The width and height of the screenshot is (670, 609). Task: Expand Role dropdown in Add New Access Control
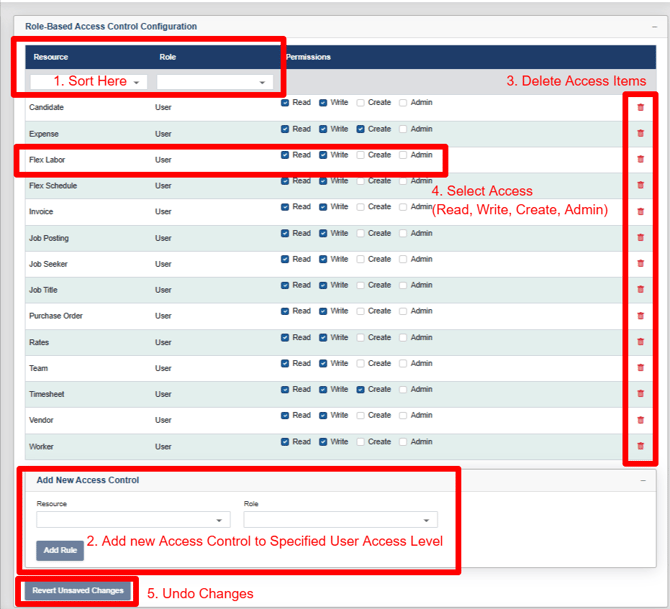coord(340,520)
